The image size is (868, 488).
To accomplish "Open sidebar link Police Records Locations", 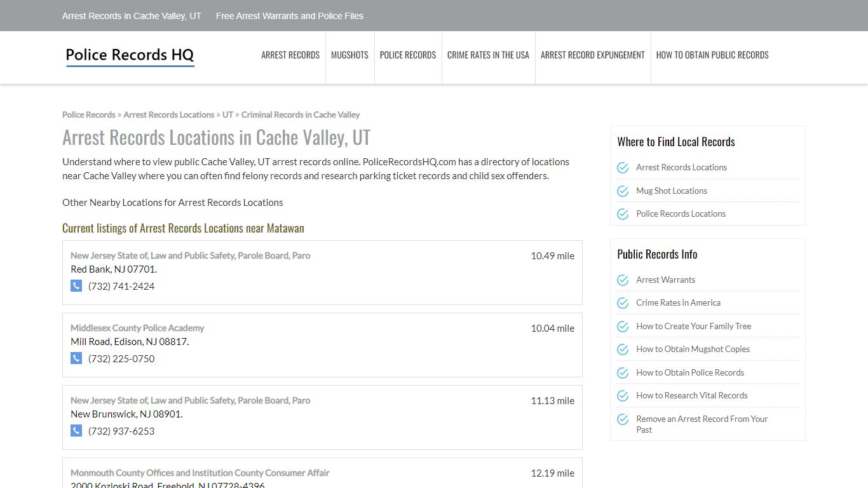I will tap(681, 214).
